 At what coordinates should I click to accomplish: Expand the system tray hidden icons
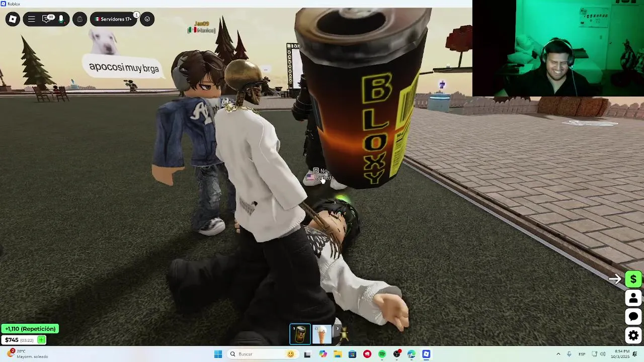558,354
